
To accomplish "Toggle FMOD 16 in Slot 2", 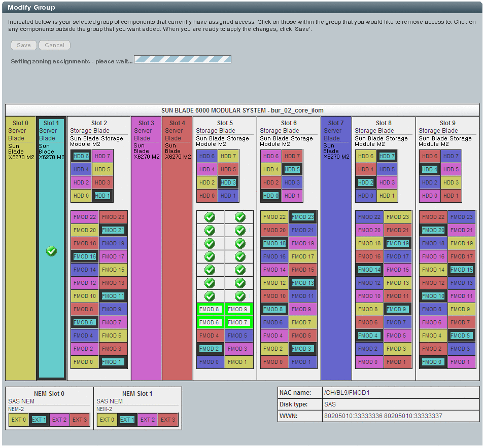I will coord(85,256).
